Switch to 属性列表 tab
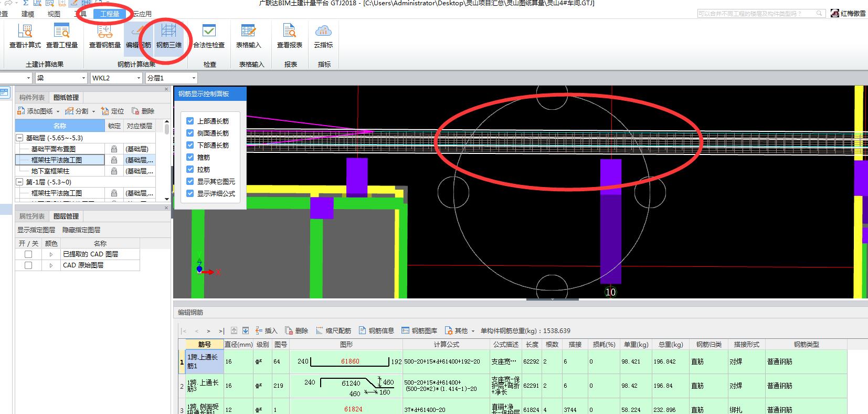Viewport: 868px width, 414px height. (x=32, y=216)
